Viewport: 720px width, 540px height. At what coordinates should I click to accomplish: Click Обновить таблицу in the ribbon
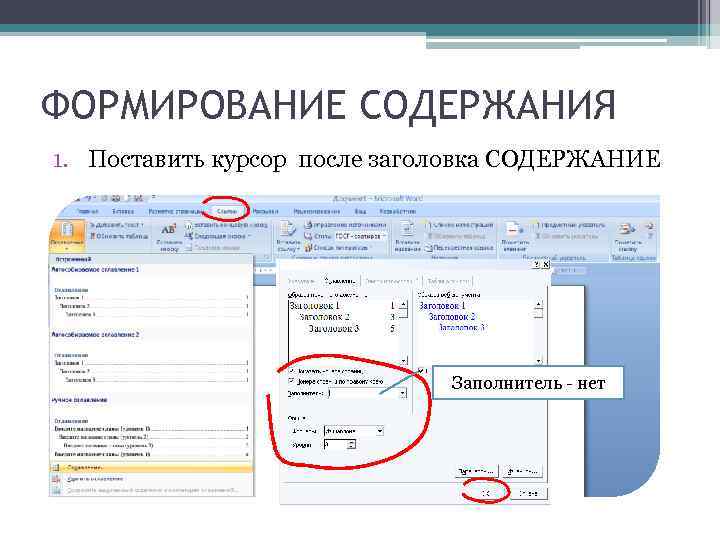click(118, 236)
